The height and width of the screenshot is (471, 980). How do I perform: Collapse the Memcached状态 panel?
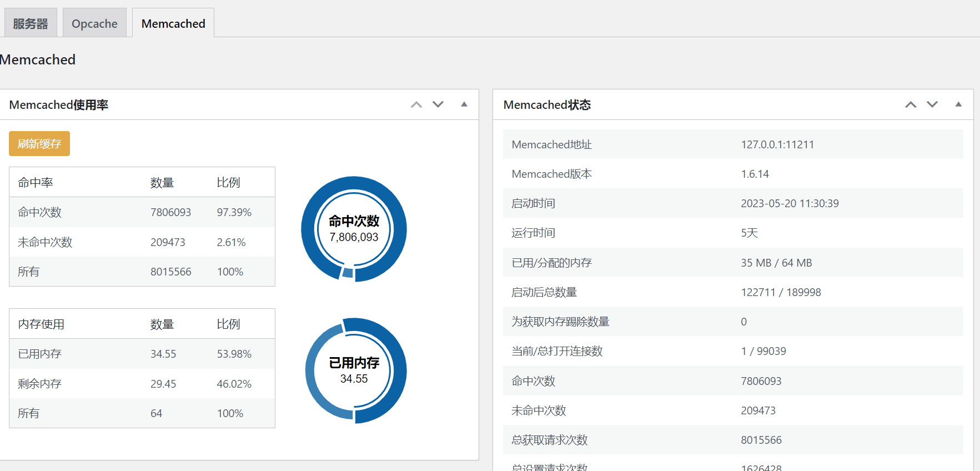pos(958,104)
